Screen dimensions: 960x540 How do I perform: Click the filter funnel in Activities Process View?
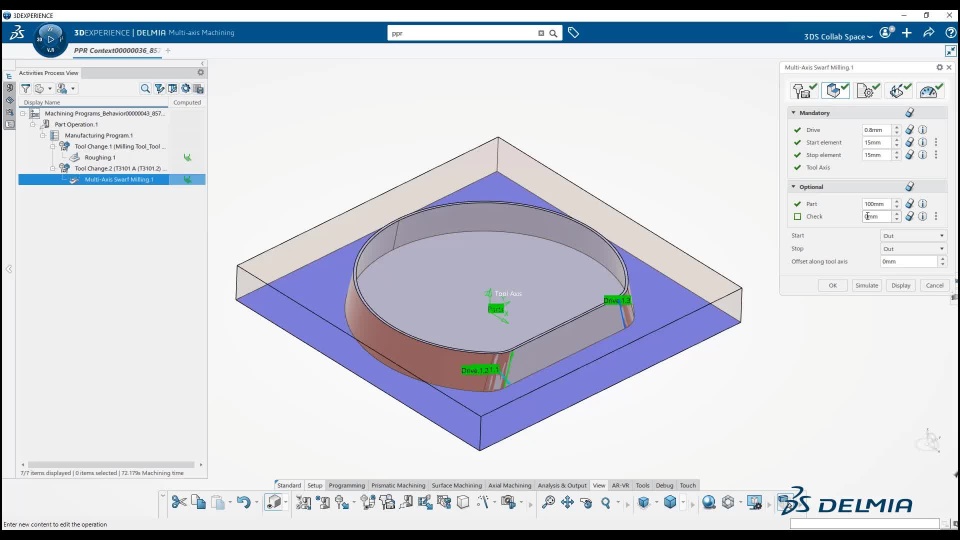pyautogui.click(x=26, y=89)
